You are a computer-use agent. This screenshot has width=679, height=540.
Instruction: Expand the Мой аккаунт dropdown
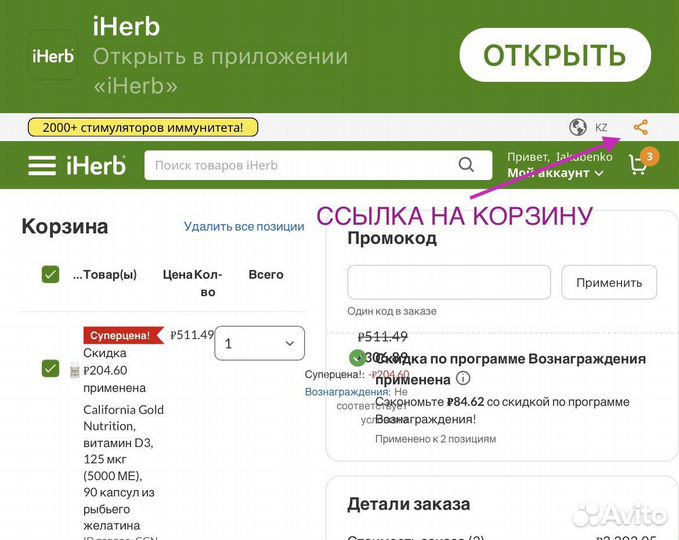pyautogui.click(x=555, y=173)
